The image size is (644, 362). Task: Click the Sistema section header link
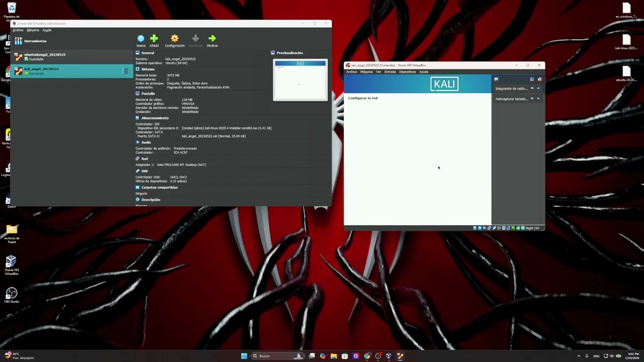pos(147,69)
